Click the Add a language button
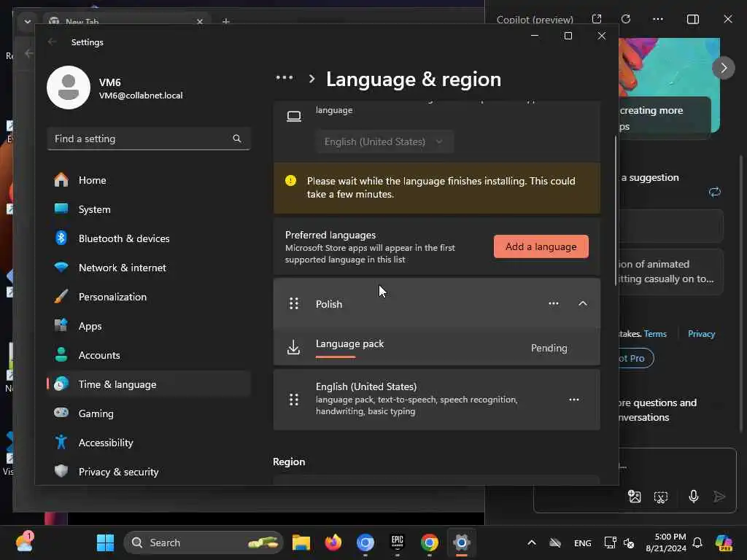747x560 pixels. [x=541, y=246]
